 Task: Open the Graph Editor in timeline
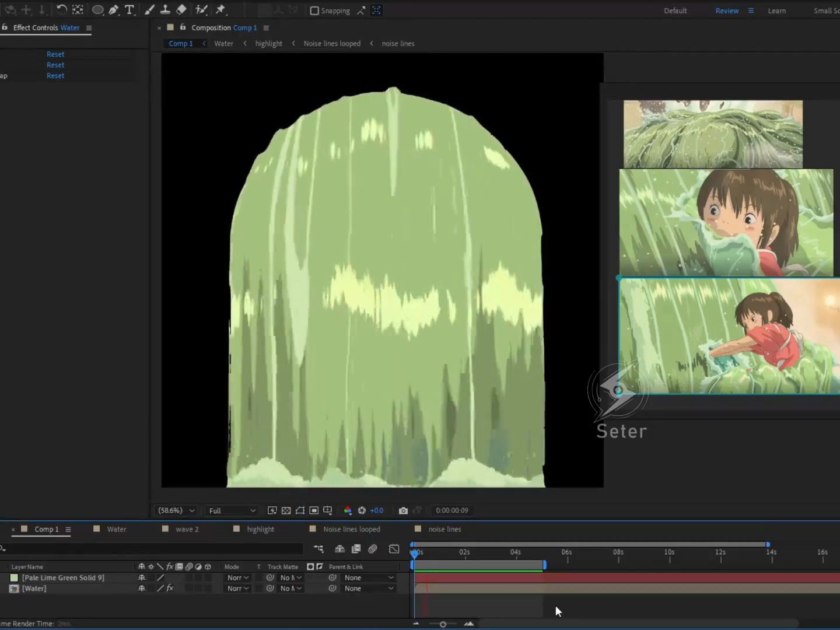click(394, 549)
